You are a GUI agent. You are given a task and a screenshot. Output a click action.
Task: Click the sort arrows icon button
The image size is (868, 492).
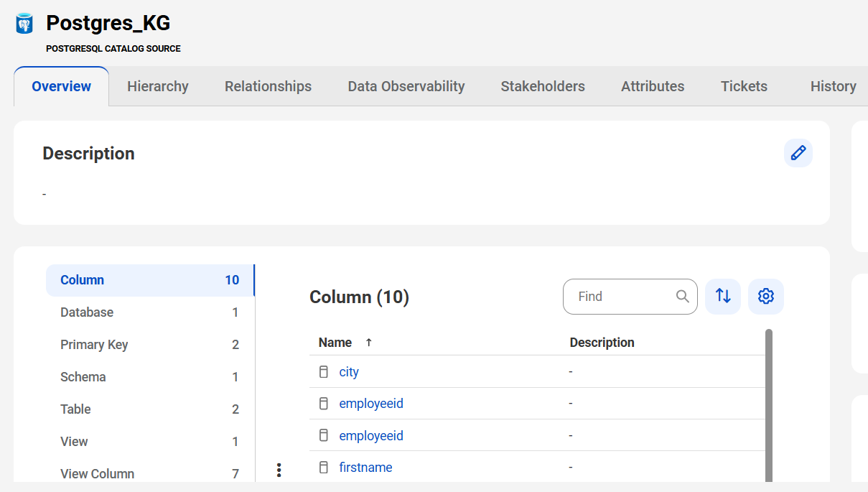pos(723,297)
